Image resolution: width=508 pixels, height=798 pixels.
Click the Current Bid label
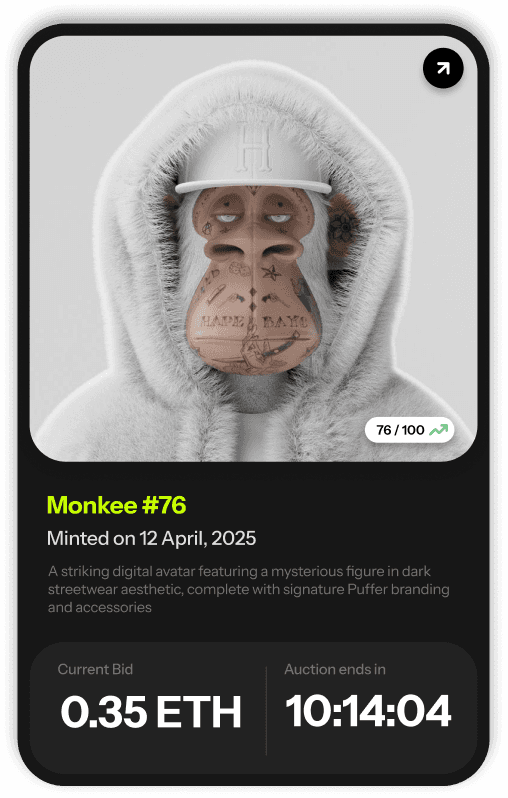point(95,669)
